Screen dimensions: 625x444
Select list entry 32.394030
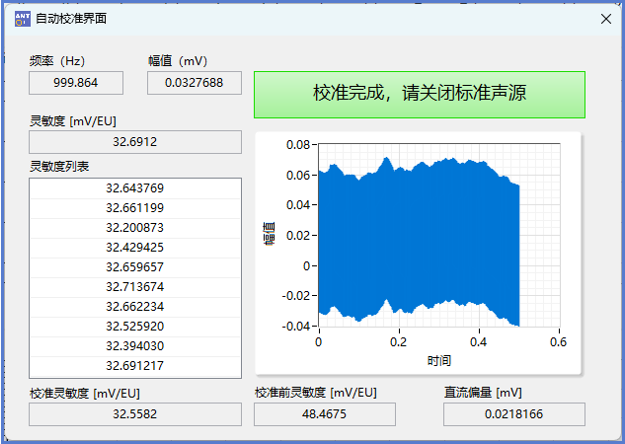135,346
